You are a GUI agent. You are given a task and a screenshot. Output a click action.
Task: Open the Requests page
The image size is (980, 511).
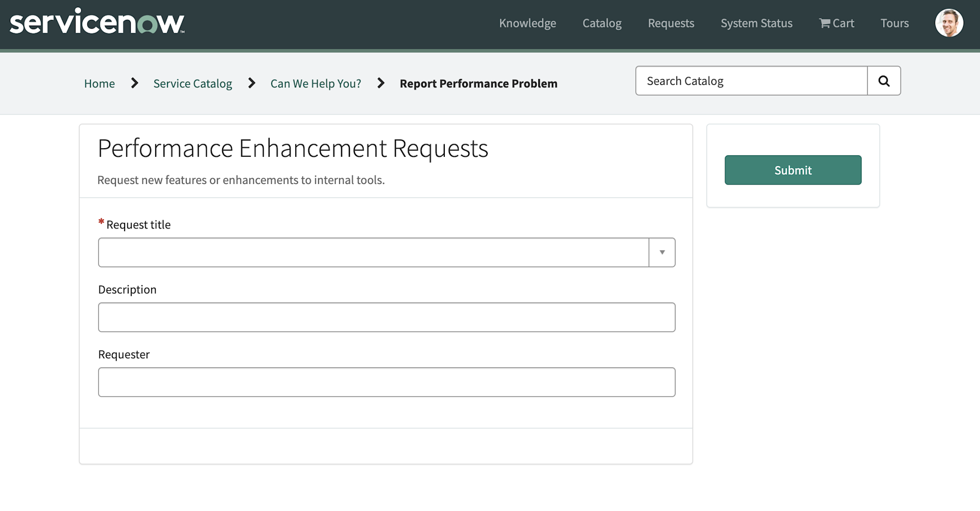[671, 23]
